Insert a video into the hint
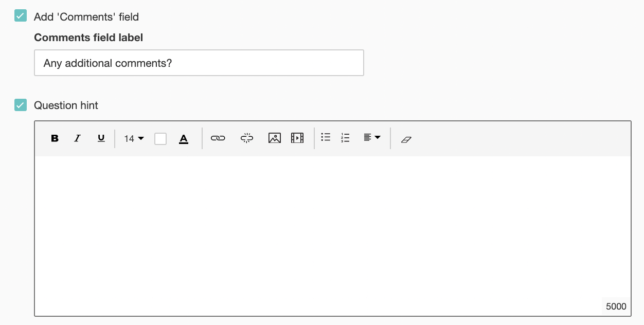The width and height of the screenshot is (644, 325). 297,138
